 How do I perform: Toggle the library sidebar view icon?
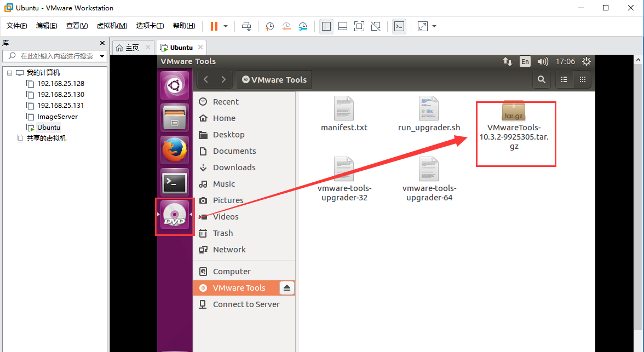[x=326, y=26]
